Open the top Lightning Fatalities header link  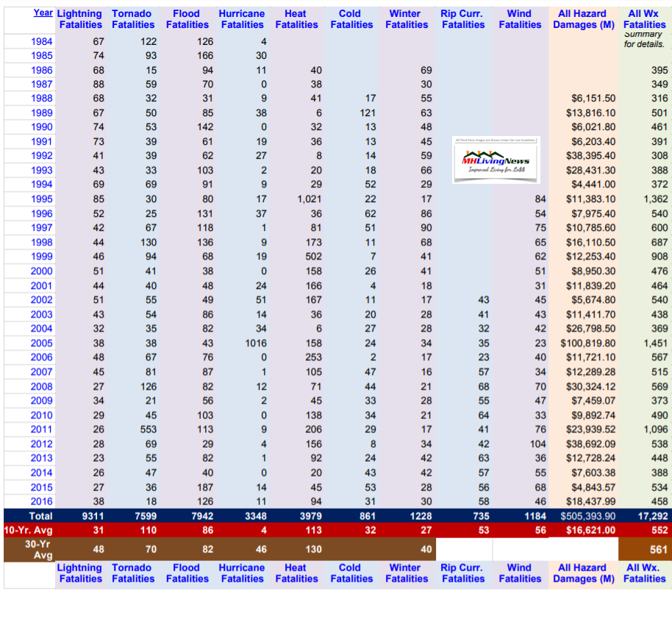pos(80,19)
